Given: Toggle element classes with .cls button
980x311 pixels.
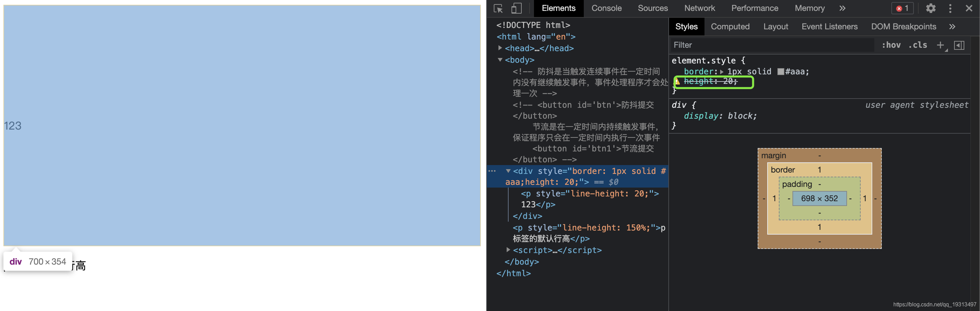Looking at the screenshot, I should pyautogui.click(x=918, y=45).
